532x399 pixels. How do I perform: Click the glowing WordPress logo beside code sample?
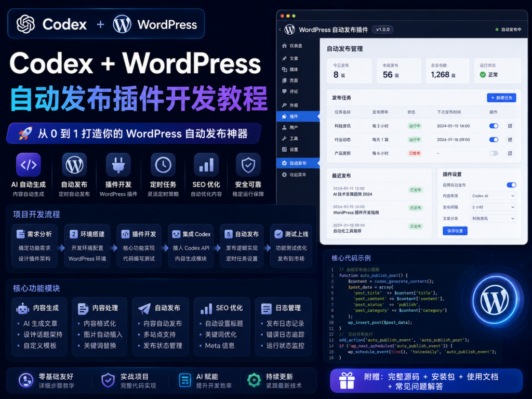click(495, 301)
